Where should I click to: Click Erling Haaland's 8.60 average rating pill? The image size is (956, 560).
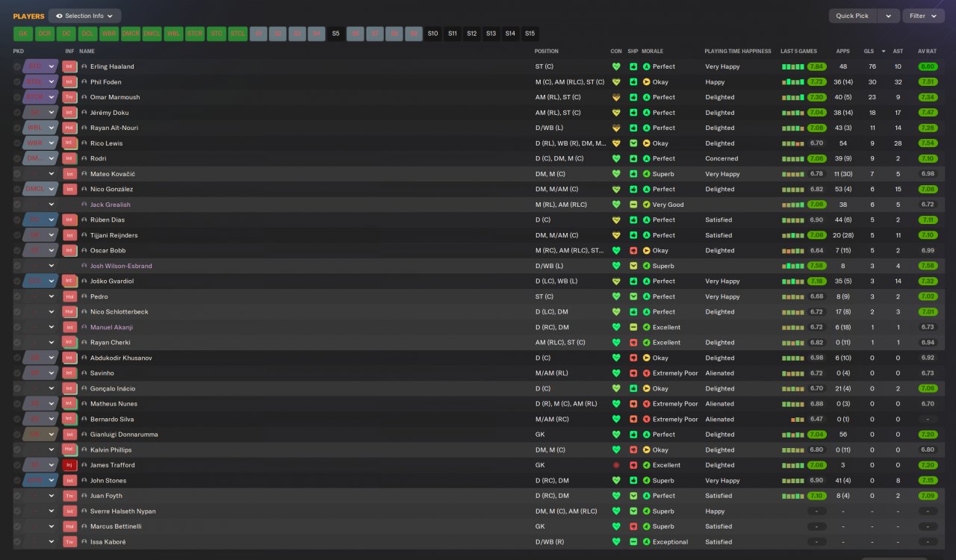click(928, 66)
